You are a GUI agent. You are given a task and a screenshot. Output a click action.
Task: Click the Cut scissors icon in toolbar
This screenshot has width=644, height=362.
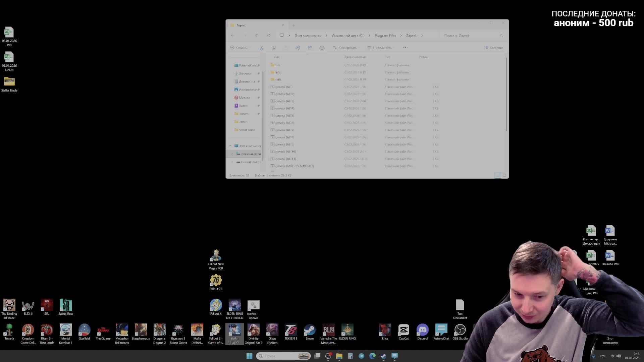point(261,48)
